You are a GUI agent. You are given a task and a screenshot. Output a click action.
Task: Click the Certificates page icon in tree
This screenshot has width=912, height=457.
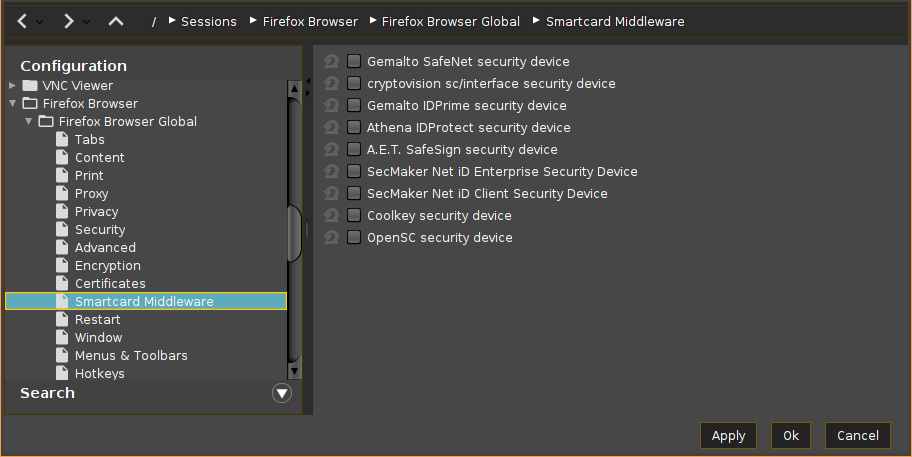[62, 284]
